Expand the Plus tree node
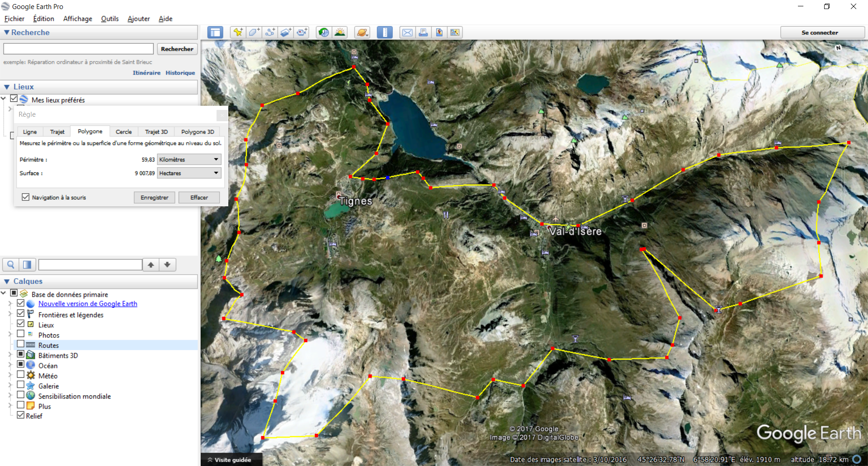The width and height of the screenshot is (868, 466). [10, 405]
